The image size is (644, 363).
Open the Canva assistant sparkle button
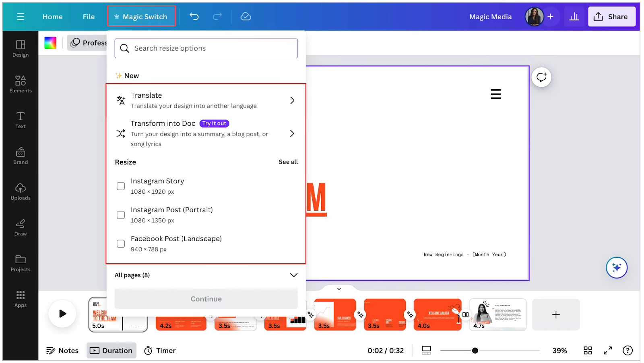[x=617, y=267]
